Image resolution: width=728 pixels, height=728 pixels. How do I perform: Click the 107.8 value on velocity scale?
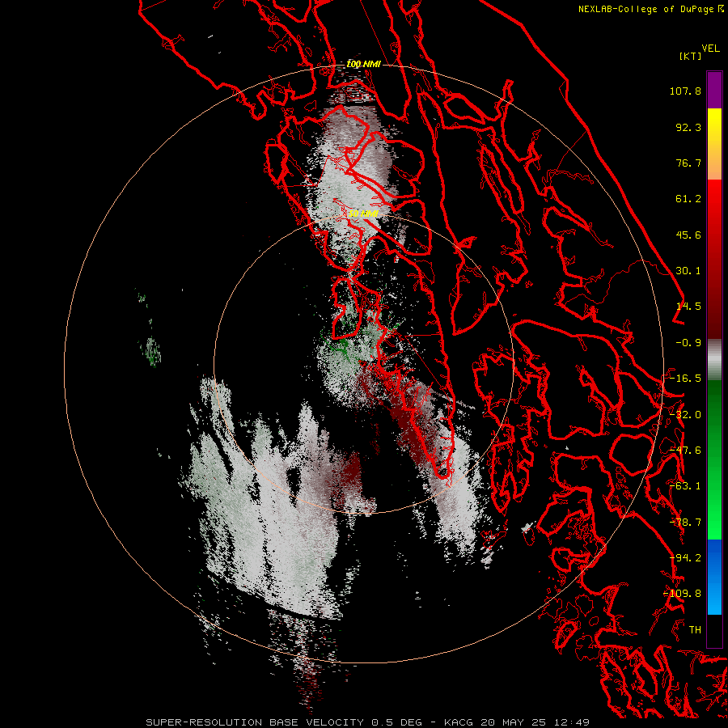(x=685, y=91)
